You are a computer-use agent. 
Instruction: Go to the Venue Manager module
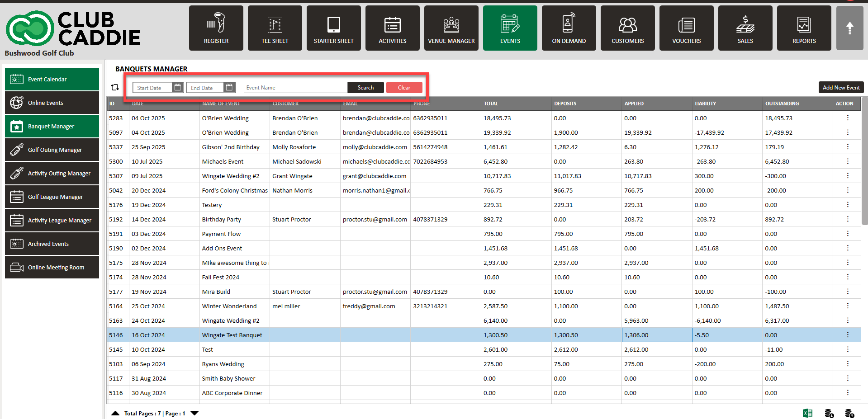pyautogui.click(x=451, y=28)
